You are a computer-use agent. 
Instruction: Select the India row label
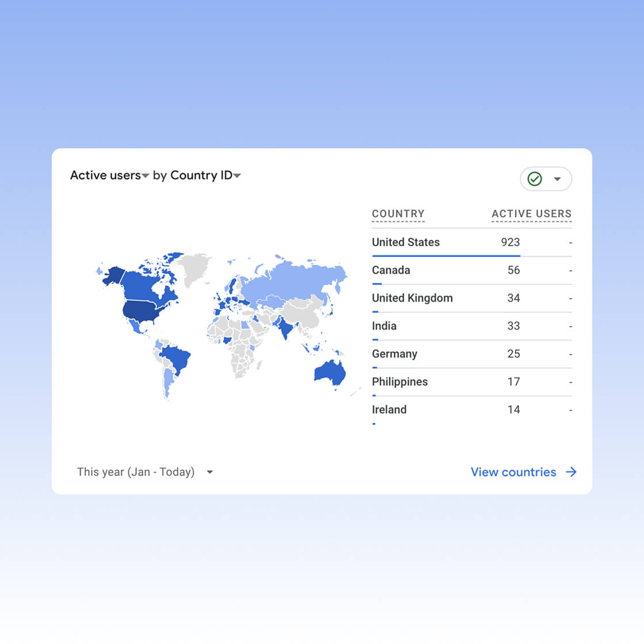(384, 326)
